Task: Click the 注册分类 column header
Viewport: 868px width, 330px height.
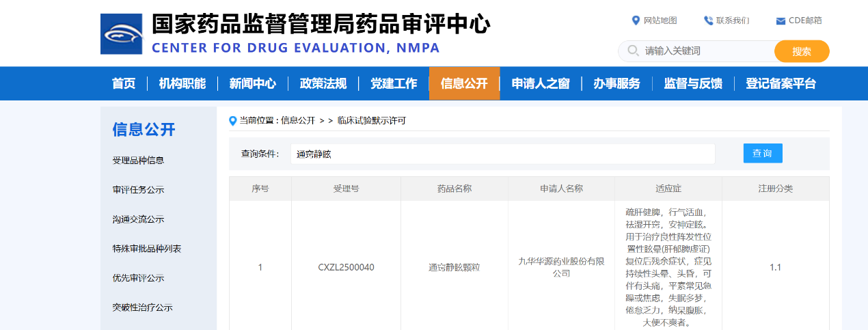Action: (x=776, y=189)
